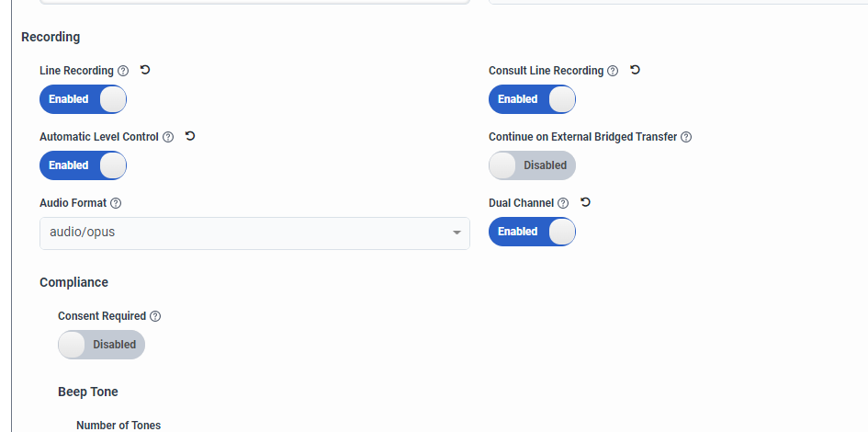
Task: Reset Line Recording to default value
Action: 145,70
